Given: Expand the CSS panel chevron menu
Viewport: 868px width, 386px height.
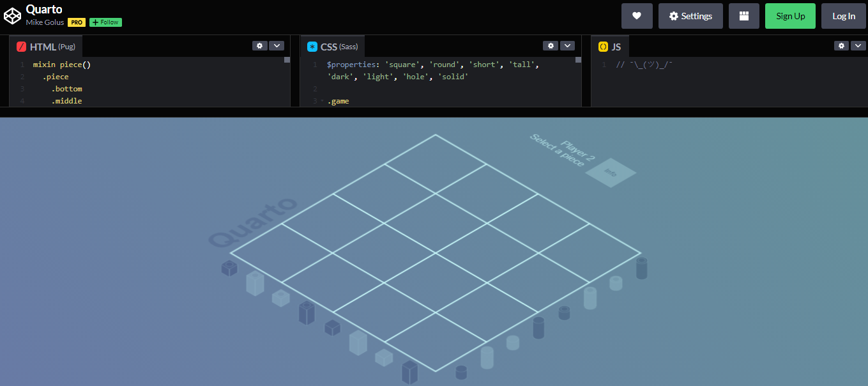Looking at the screenshot, I should (567, 45).
